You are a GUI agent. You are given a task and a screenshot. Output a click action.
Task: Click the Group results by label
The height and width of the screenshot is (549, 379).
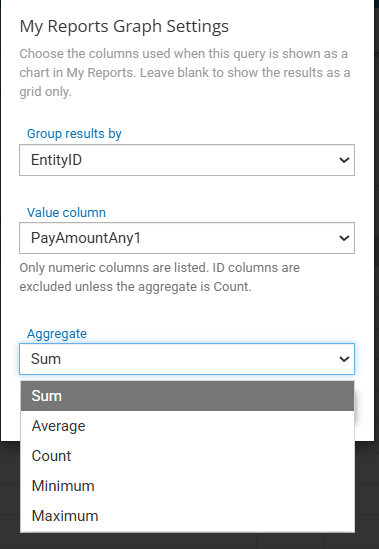click(74, 134)
